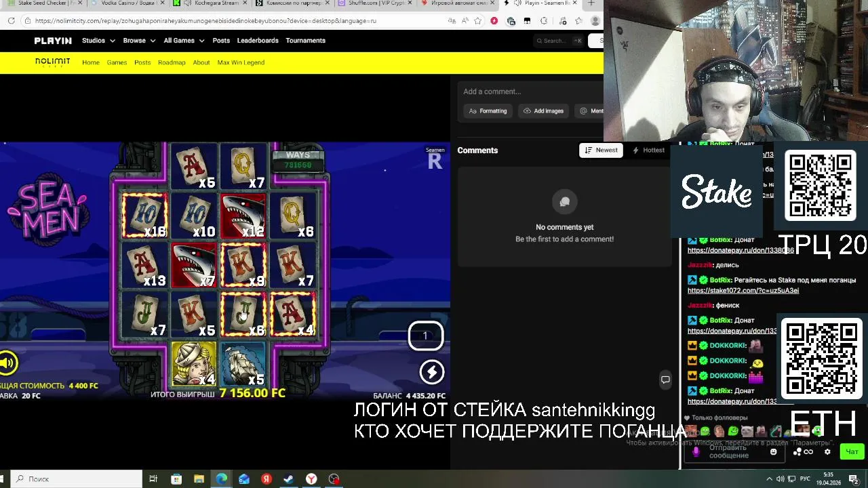Open Steam from the taskbar
This screenshot has height=488, width=868.
pyautogui.click(x=288, y=479)
